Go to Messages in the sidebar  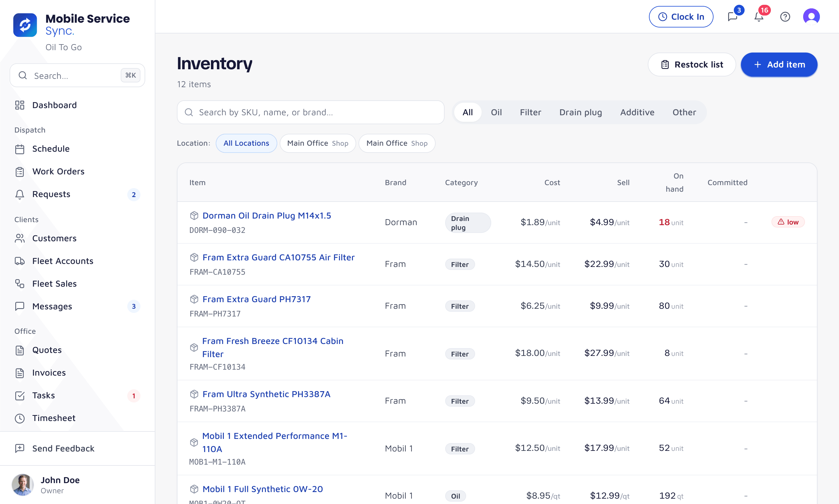(x=77, y=306)
